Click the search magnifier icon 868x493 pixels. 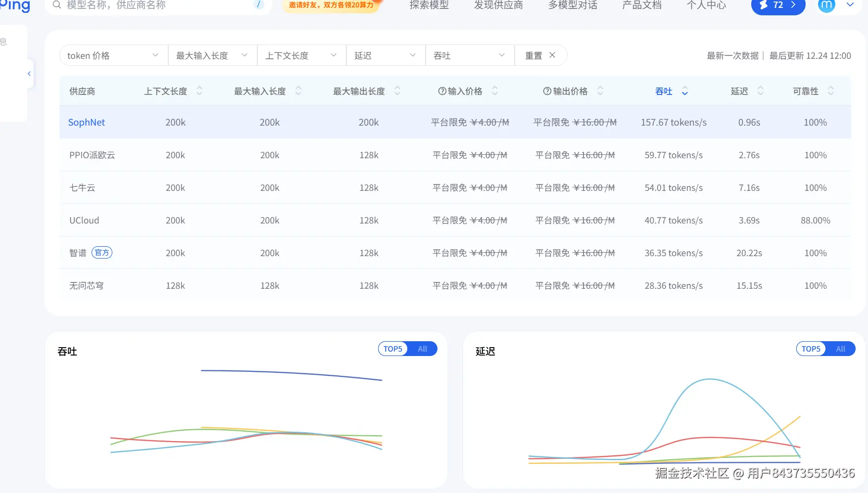pyautogui.click(x=57, y=5)
